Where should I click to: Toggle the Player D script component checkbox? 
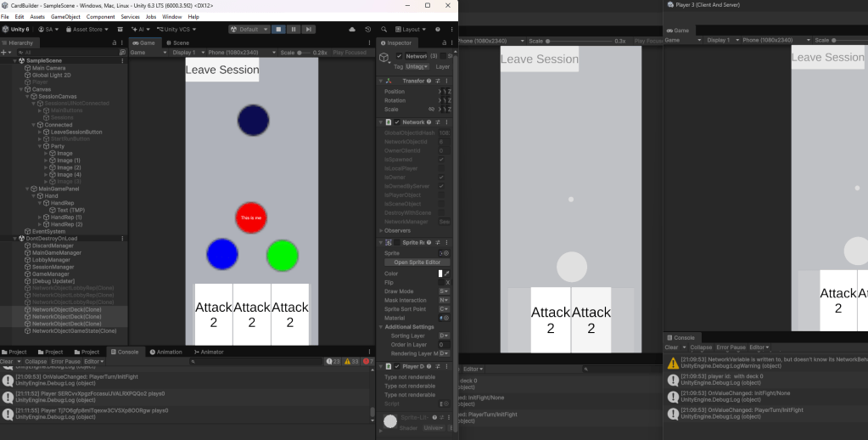[x=397, y=366]
